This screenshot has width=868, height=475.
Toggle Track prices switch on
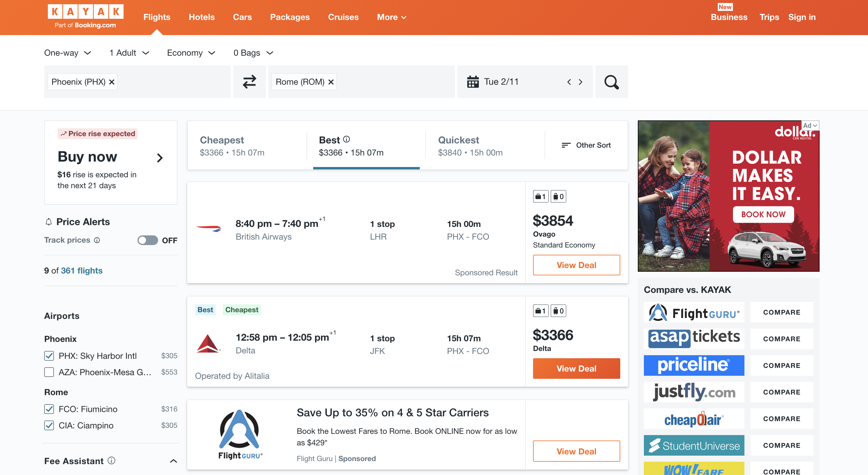147,240
